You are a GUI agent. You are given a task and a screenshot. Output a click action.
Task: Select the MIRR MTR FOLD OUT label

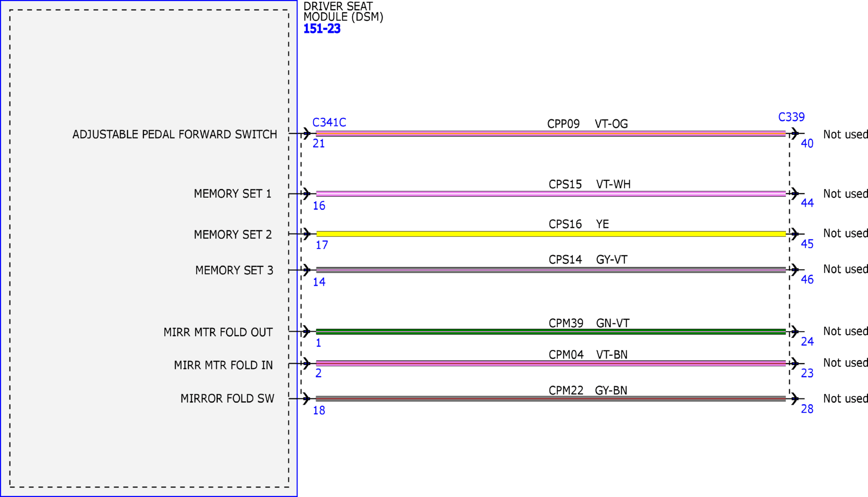coord(218,332)
